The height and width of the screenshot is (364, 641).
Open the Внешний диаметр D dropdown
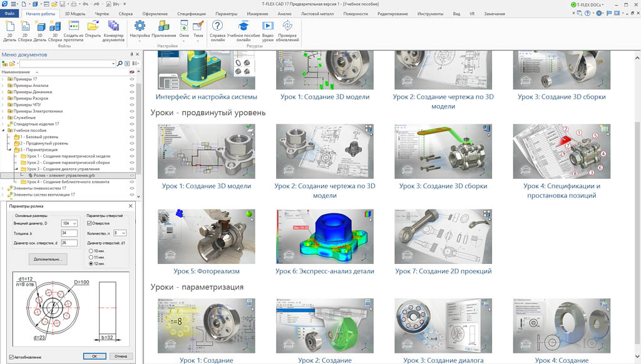coord(74,223)
